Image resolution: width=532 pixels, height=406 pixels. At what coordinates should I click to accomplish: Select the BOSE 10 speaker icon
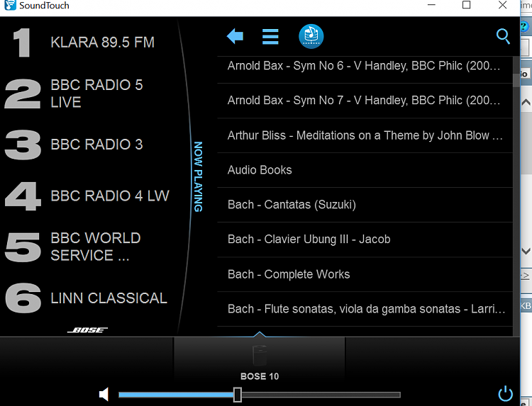point(260,356)
